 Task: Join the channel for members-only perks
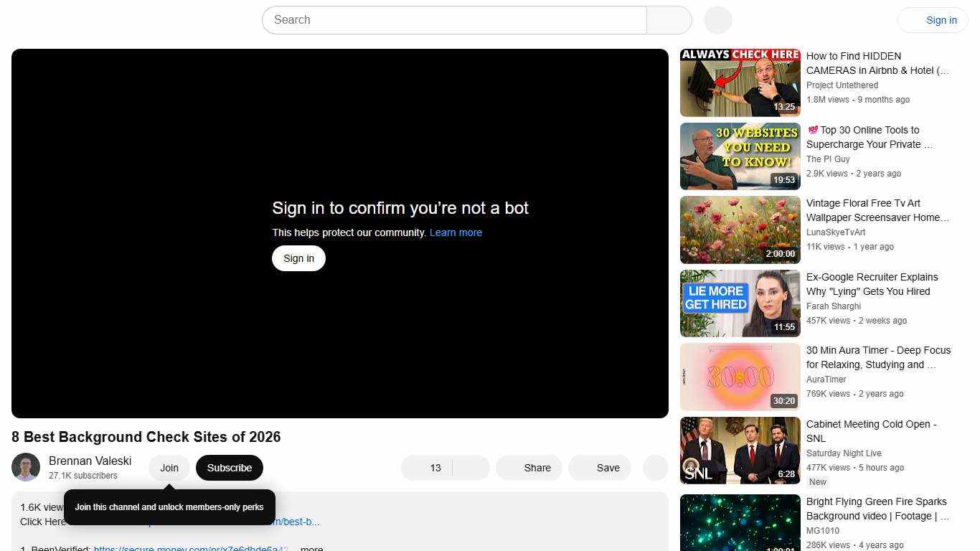pos(169,467)
